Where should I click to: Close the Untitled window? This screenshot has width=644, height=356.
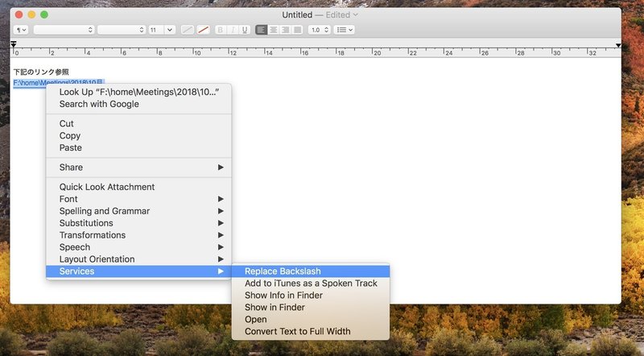(19, 14)
